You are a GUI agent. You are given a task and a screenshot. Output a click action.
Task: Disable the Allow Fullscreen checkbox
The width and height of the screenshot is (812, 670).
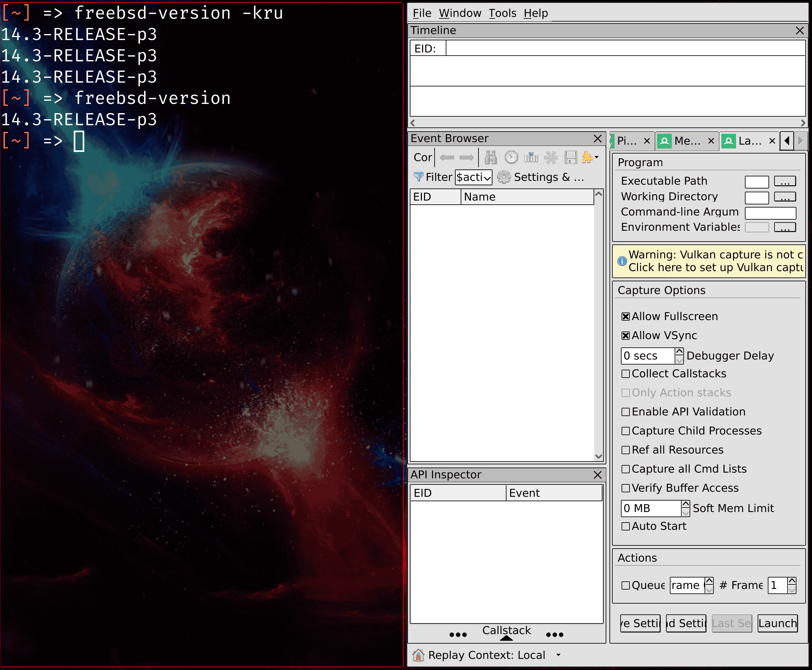click(625, 317)
